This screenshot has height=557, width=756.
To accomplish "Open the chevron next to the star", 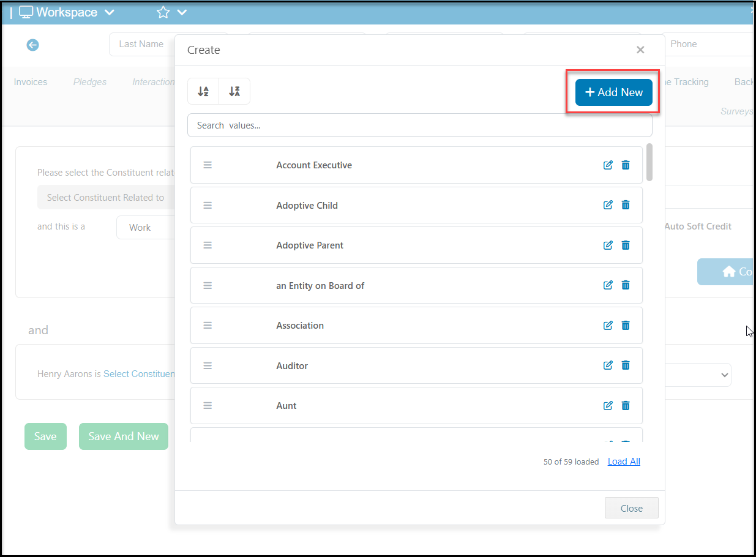I will [x=182, y=12].
